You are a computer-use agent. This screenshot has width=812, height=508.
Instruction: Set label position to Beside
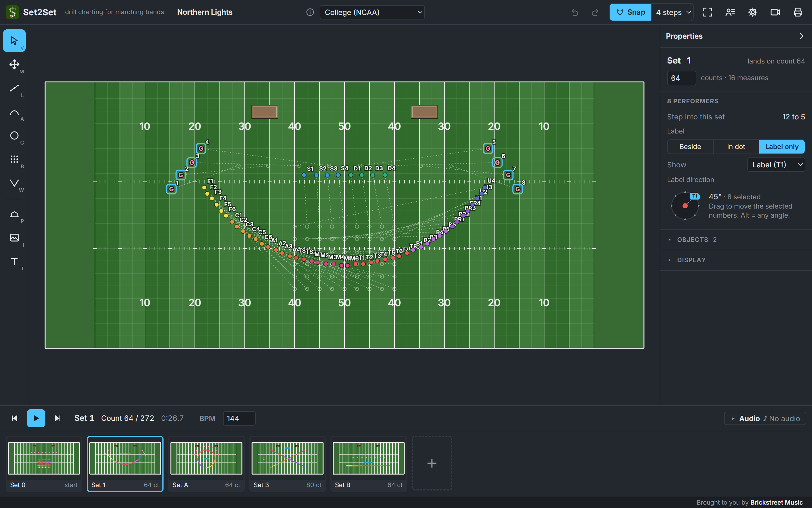pyautogui.click(x=690, y=147)
